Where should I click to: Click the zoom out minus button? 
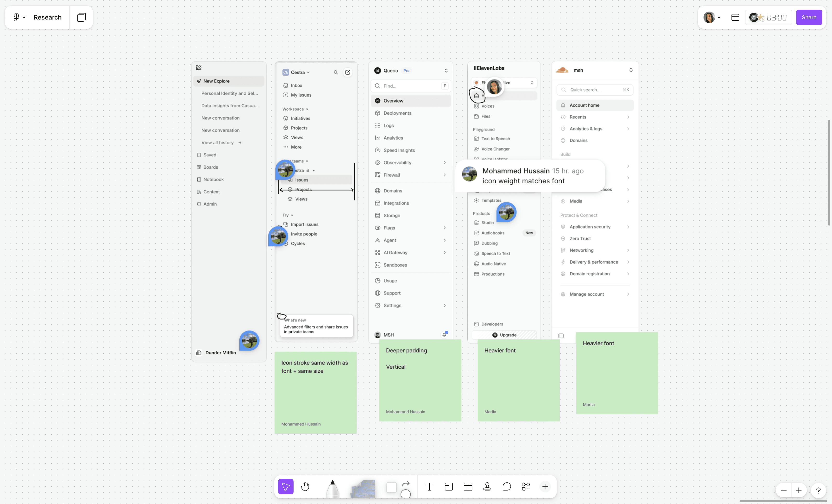[783, 490]
